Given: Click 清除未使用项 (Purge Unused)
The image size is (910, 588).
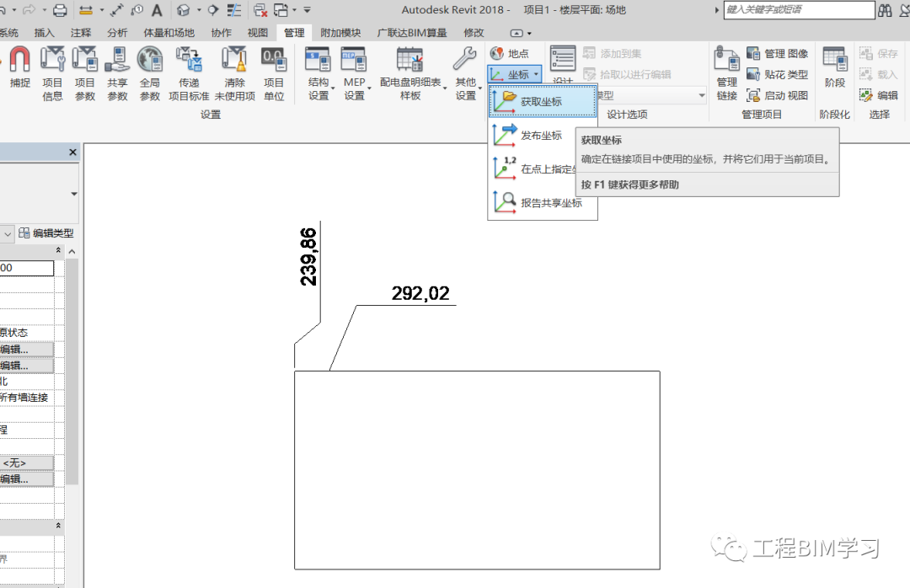Looking at the screenshot, I should pyautogui.click(x=235, y=74).
